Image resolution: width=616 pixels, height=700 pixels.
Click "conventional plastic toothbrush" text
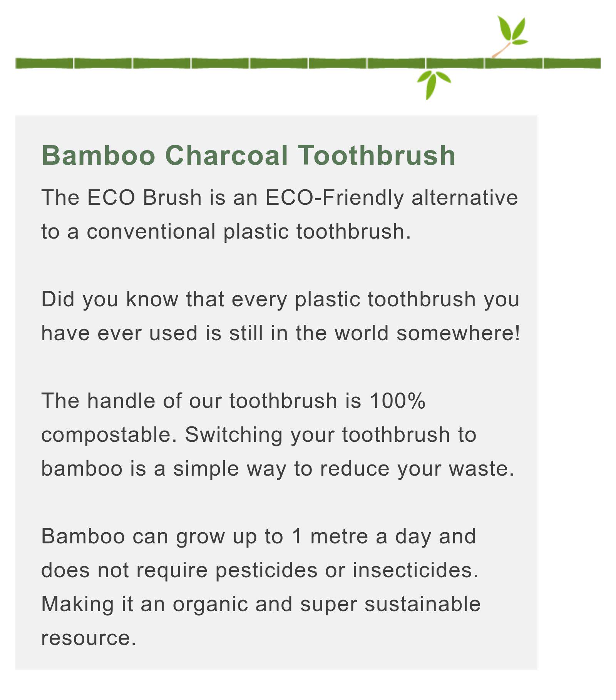tap(248, 232)
